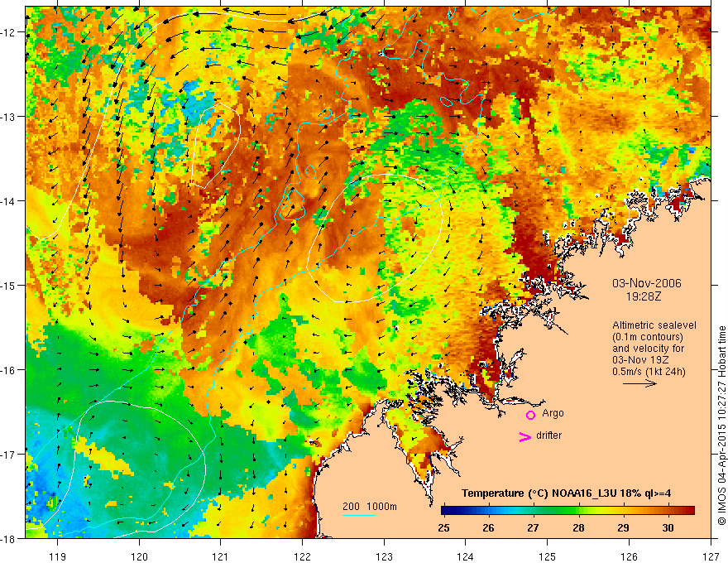Click longitude axis label 127
This screenshot has width=728, height=563.
point(711,556)
